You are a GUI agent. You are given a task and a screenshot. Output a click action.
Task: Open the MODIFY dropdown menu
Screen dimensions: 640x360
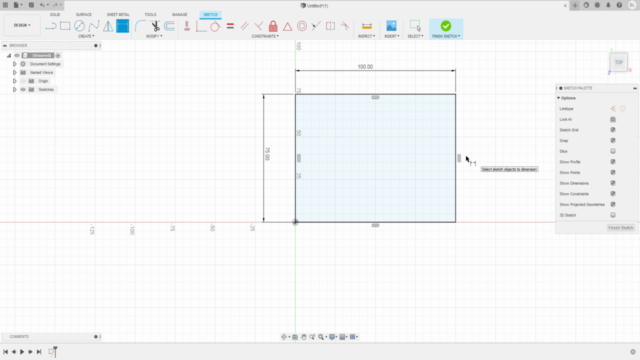154,36
